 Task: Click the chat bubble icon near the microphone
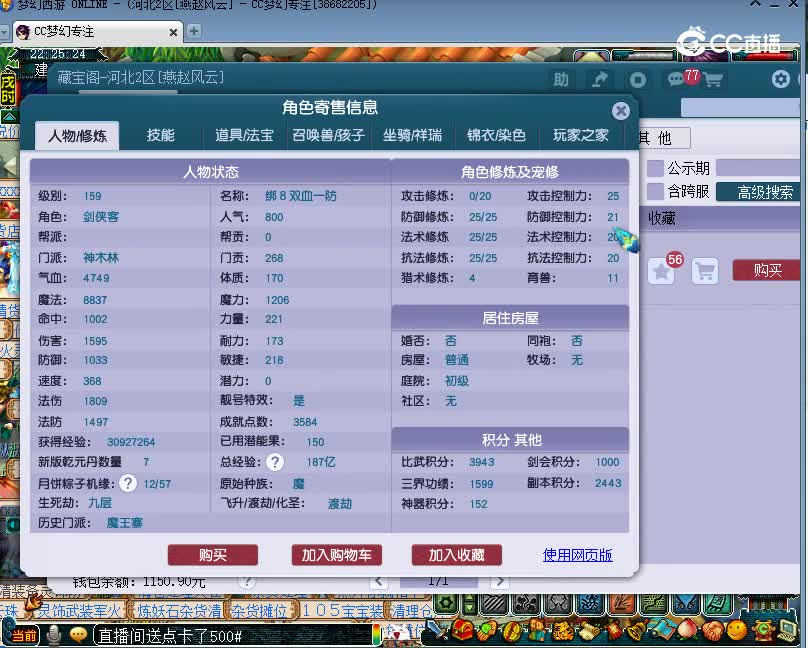point(78,636)
